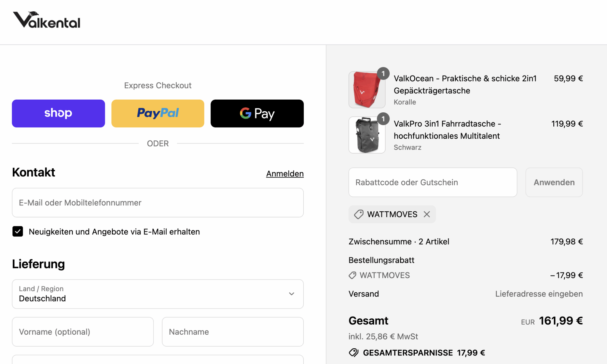607x364 pixels.
Task: Click the Vorname (optional) field
Action: [83, 331]
